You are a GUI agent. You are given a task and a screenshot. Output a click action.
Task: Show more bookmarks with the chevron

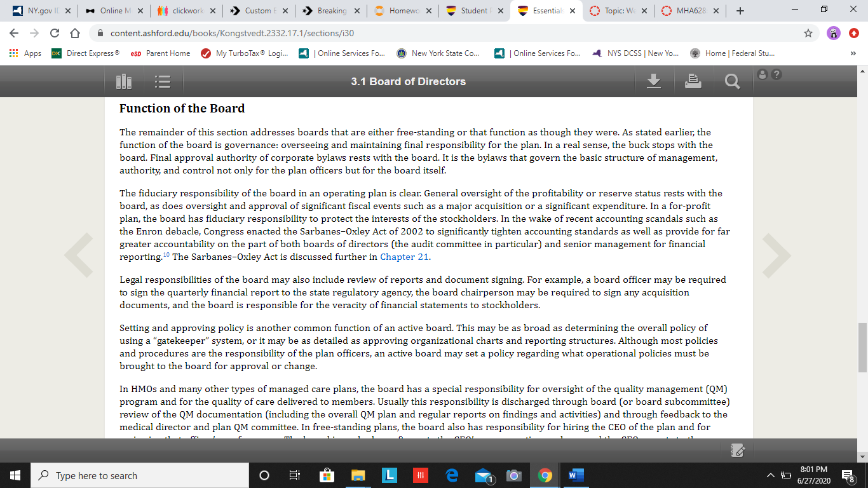click(x=853, y=53)
